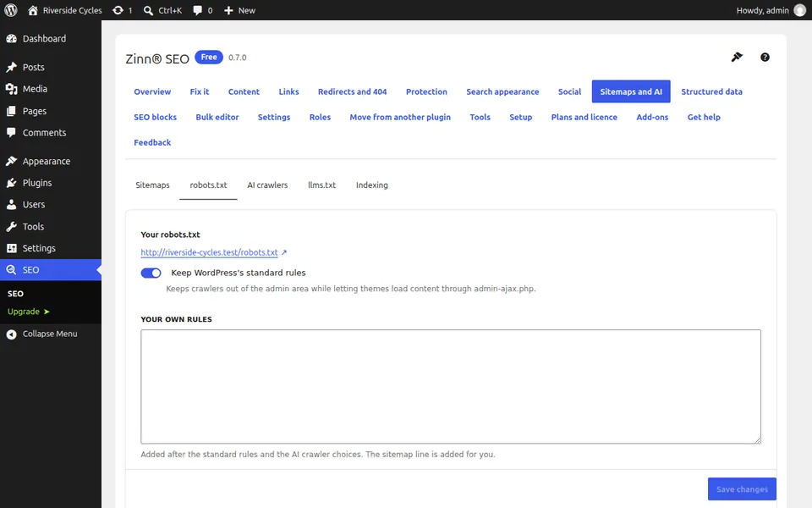Click external link arrow beside robots.txt URL
The height and width of the screenshot is (508, 812).
click(284, 252)
